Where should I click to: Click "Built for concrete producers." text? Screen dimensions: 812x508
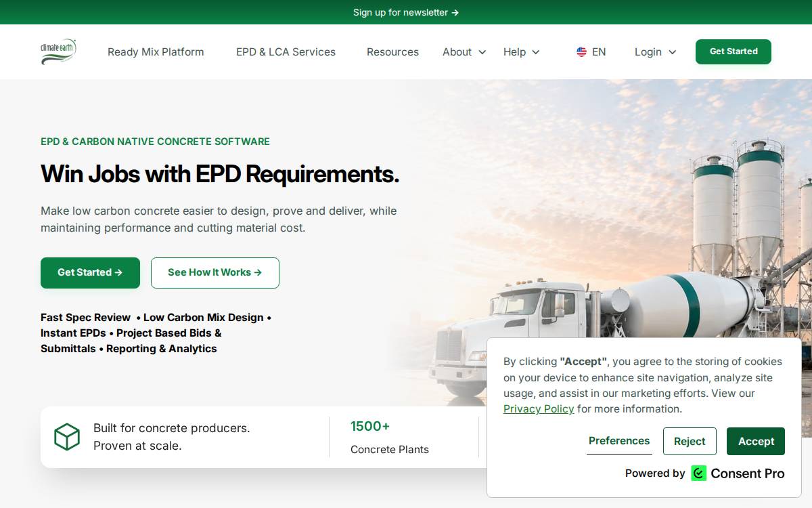172,428
